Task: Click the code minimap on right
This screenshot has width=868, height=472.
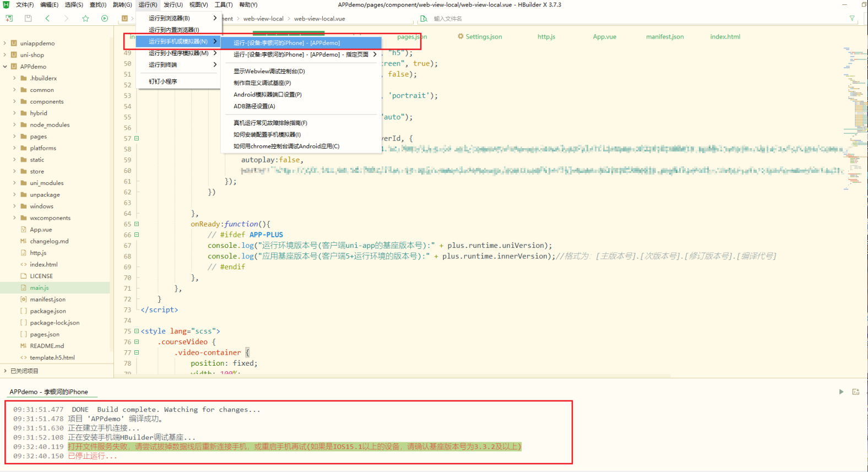Action: pyautogui.click(x=855, y=118)
